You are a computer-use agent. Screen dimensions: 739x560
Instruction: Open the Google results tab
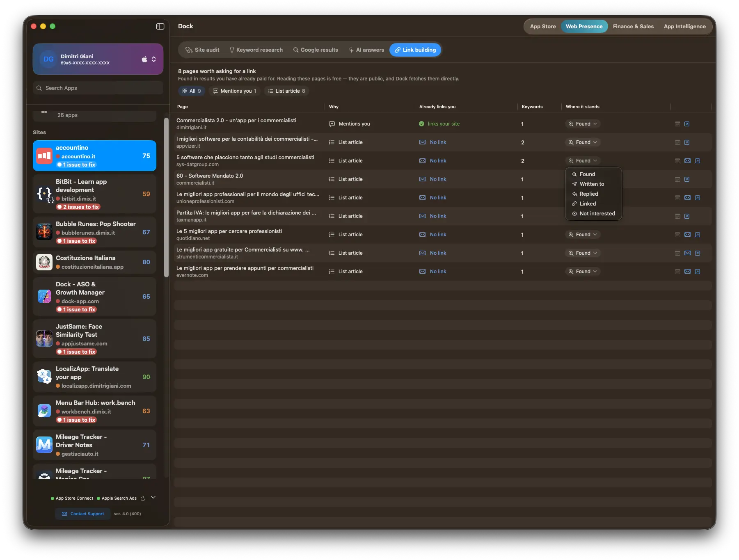tap(316, 50)
